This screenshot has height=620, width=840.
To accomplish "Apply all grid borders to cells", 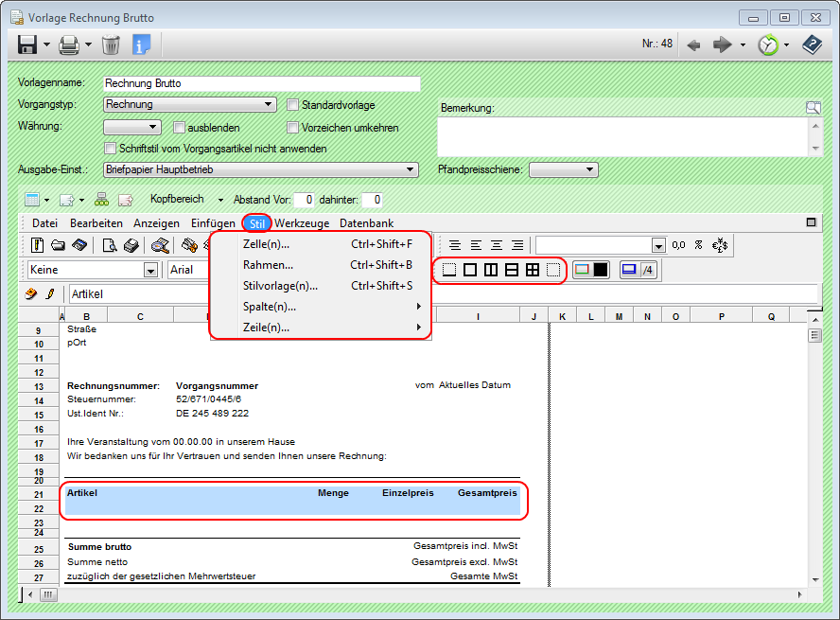I will coord(533,270).
